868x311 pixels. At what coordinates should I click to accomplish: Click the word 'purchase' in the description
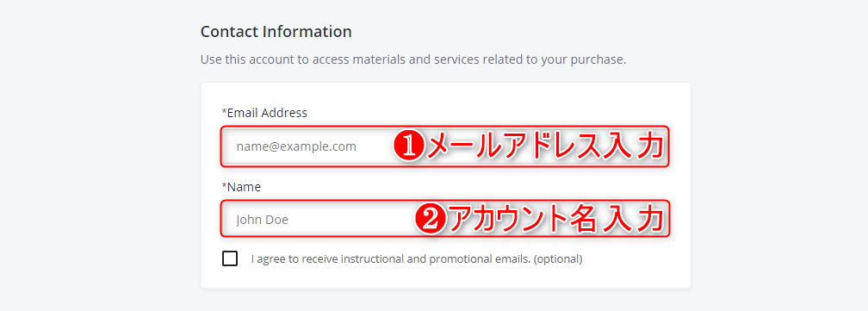(604, 59)
